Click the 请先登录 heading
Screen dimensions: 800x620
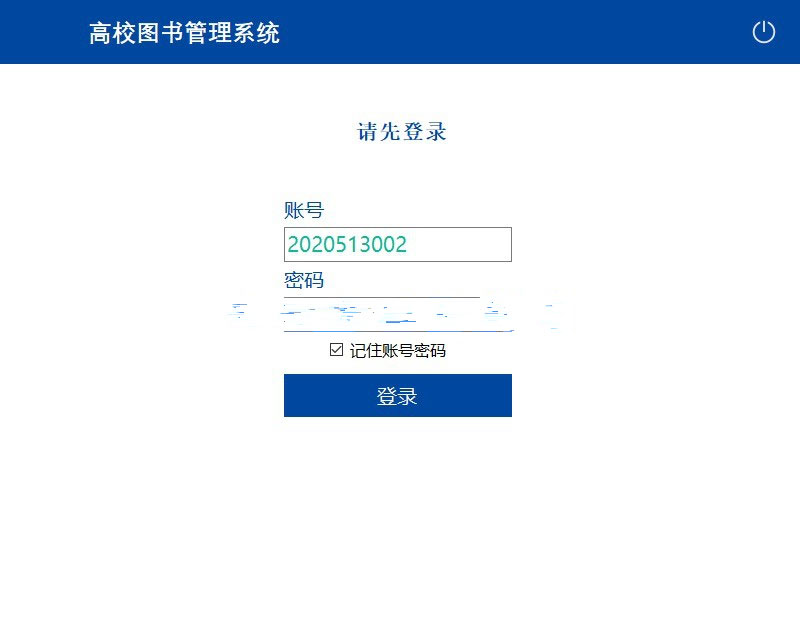(402, 132)
